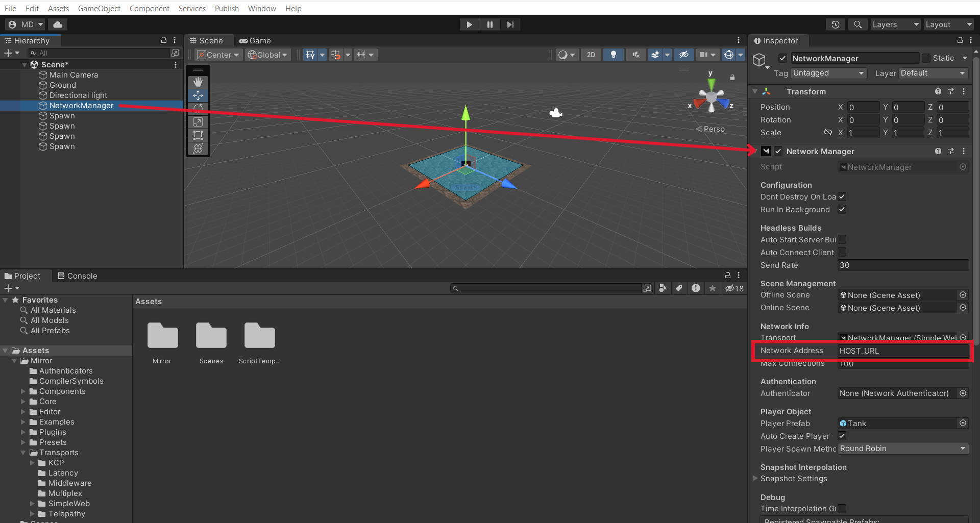Open the Tag dropdown showing Untagged
Viewport: 980px width, 523px height.
(x=828, y=73)
